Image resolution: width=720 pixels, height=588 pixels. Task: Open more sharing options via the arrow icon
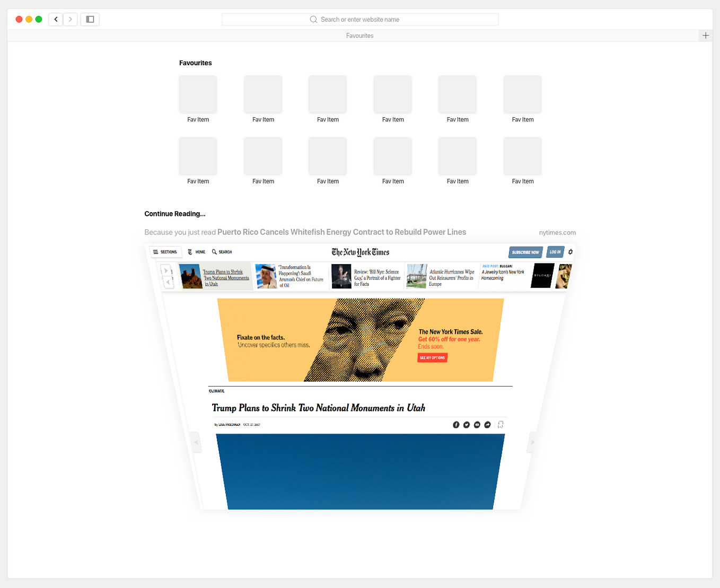click(487, 424)
